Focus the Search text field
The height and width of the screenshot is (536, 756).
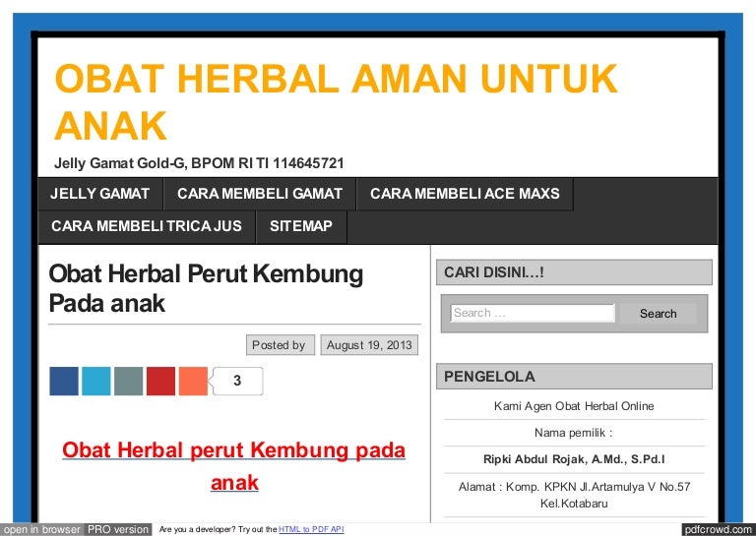point(532,314)
